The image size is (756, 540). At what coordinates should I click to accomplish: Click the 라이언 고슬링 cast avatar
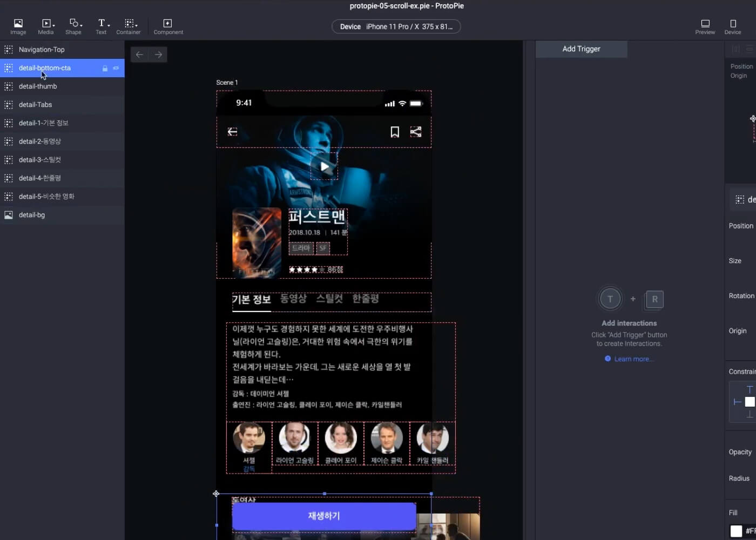(294, 438)
